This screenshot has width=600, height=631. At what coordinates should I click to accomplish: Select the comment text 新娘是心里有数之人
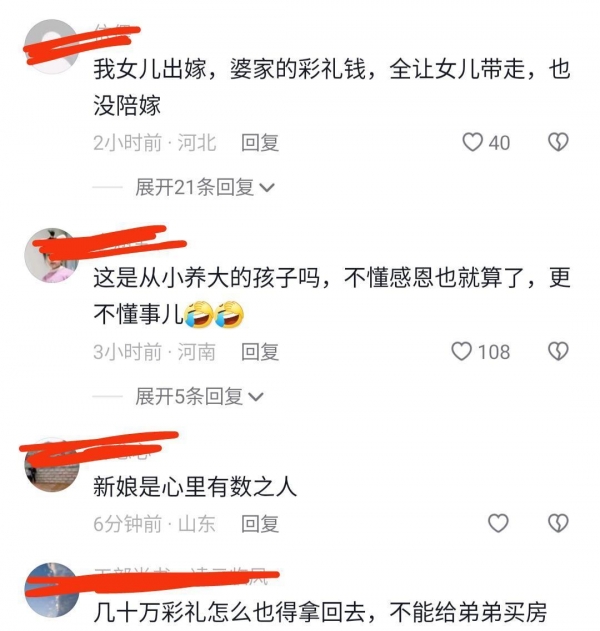[195, 486]
